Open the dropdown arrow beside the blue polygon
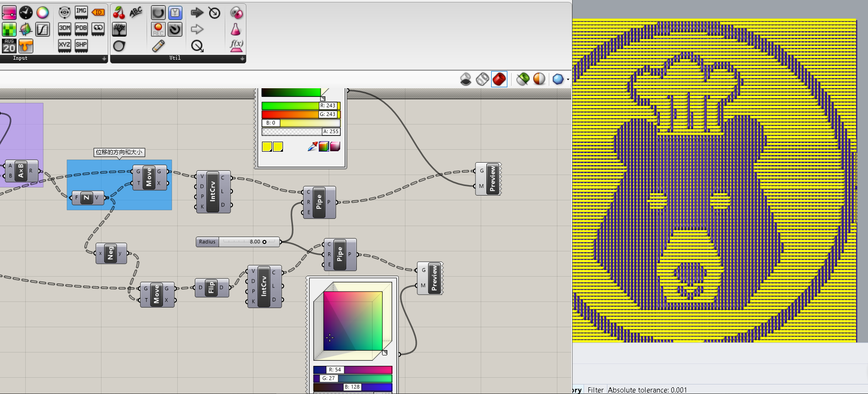 point(568,80)
